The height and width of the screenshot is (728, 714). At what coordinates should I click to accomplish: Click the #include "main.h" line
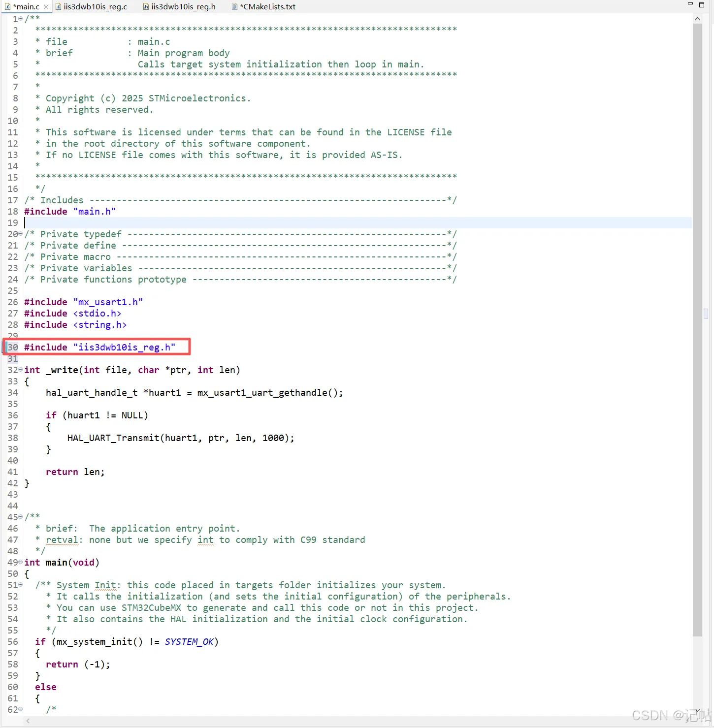[x=70, y=211]
